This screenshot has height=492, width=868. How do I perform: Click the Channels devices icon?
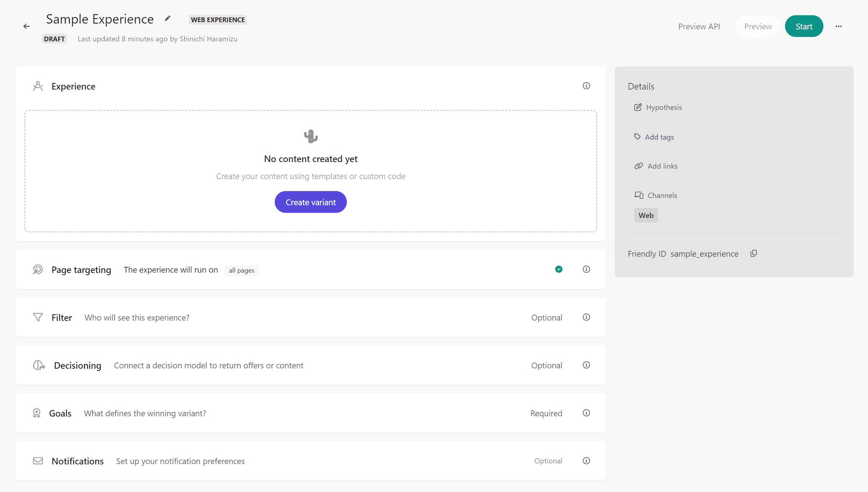point(639,195)
